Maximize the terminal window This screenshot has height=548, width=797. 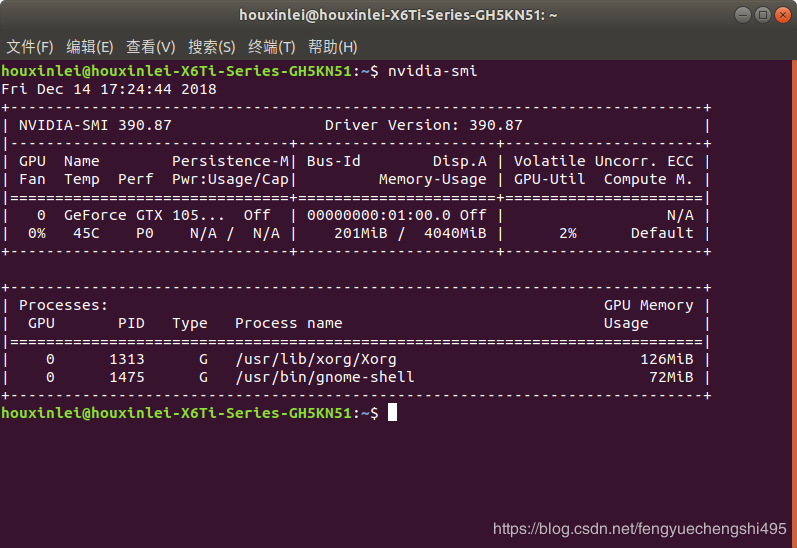[x=762, y=15]
